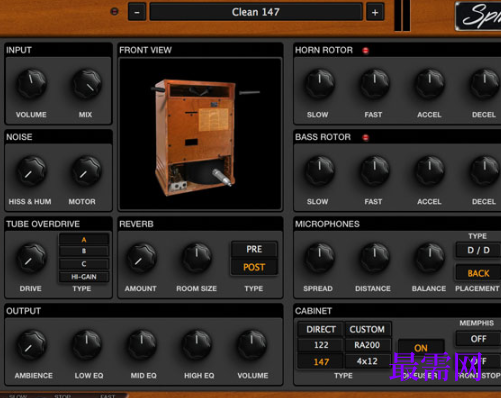Toggle the MEMPHIS OFF switch

pos(479,339)
